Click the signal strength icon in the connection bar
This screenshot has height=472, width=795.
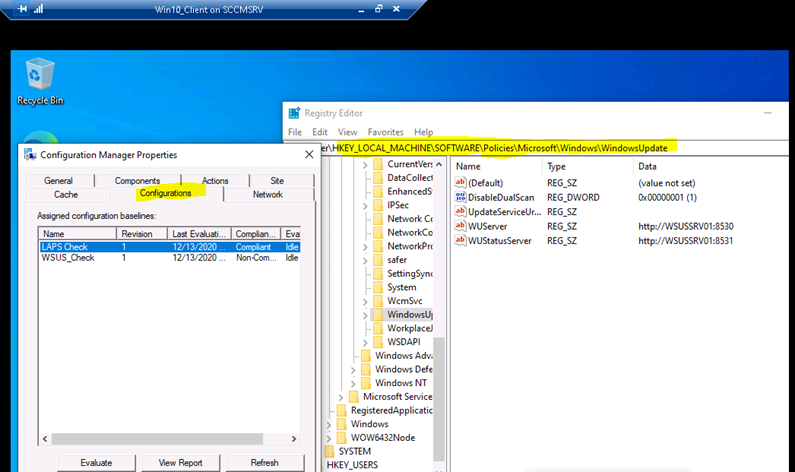click(x=39, y=9)
